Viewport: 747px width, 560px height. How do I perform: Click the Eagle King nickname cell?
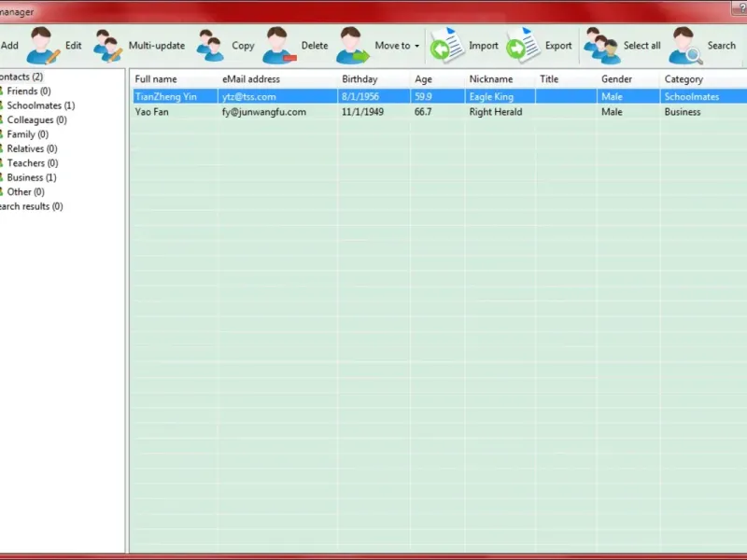coord(491,97)
